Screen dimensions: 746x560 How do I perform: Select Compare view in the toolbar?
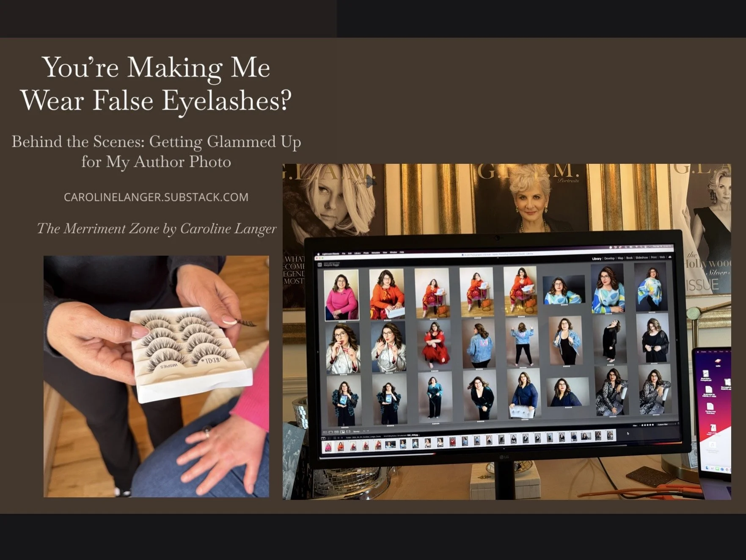[x=336, y=432]
